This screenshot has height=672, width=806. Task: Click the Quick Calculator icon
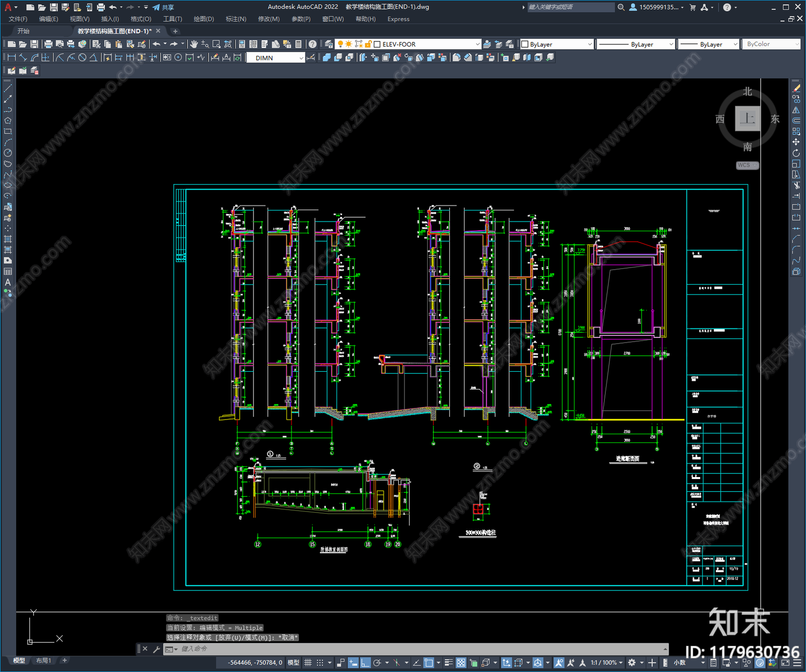point(298,44)
